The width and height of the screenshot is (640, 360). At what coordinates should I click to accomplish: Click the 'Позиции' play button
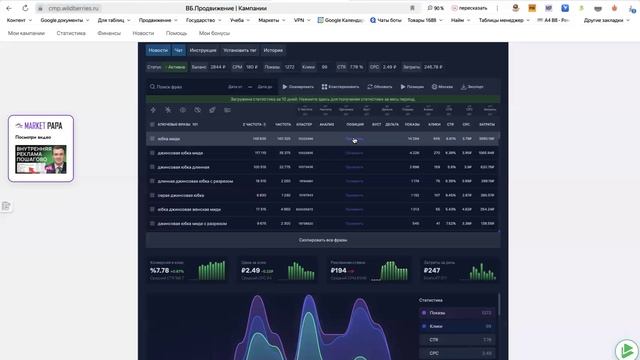point(412,87)
